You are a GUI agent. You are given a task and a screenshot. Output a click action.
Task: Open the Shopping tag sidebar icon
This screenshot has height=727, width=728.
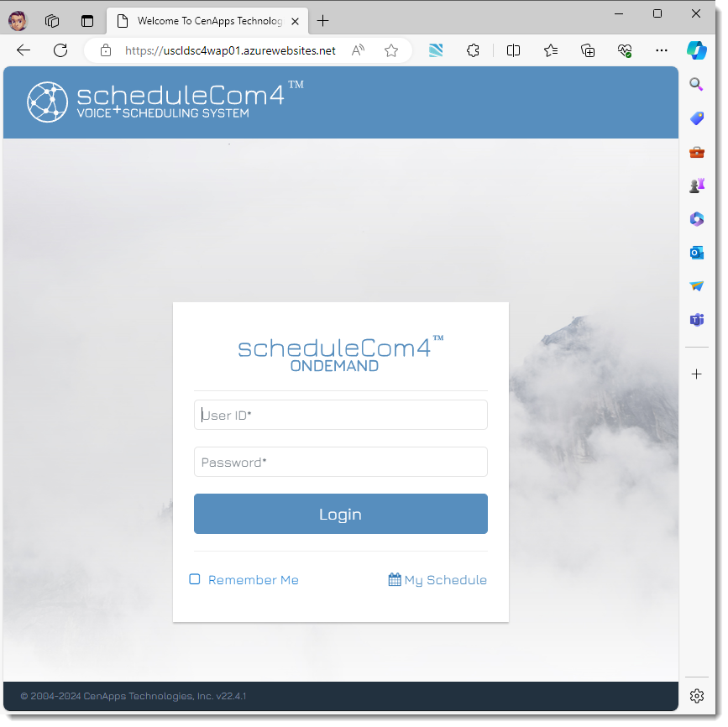click(x=697, y=118)
